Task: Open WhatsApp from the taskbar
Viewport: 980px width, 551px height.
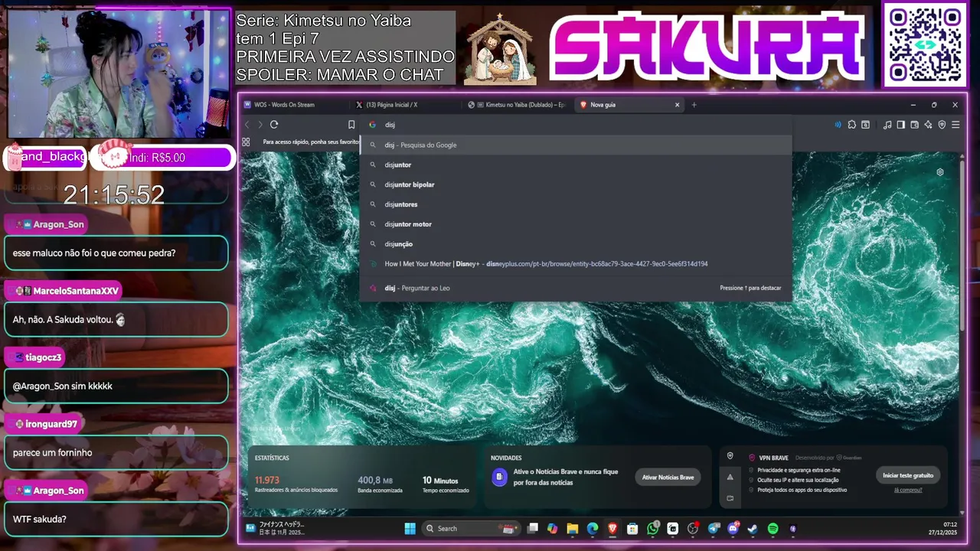Action: (653, 528)
